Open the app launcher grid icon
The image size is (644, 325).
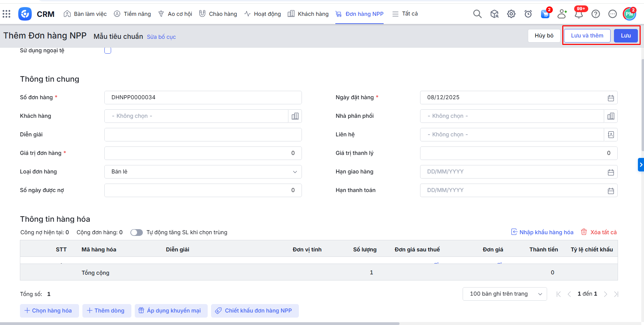6,14
